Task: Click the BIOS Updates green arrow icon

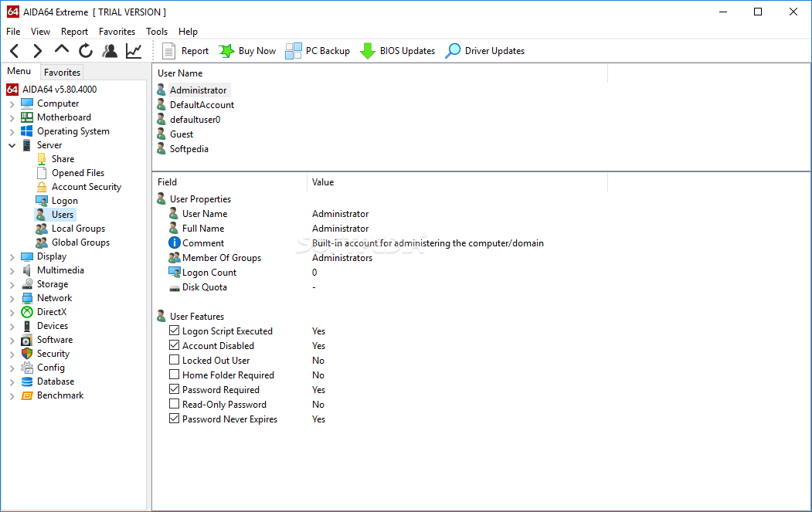Action: point(368,51)
